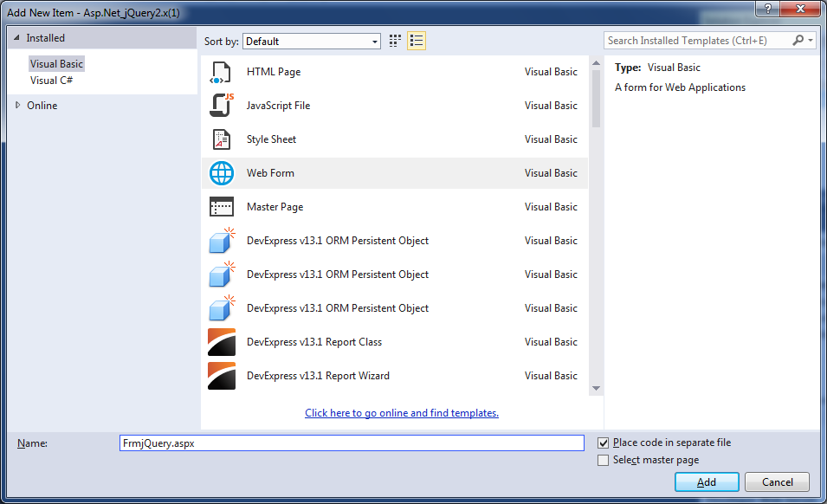Open the online templates link
Screen dimensions: 827x504
point(402,413)
